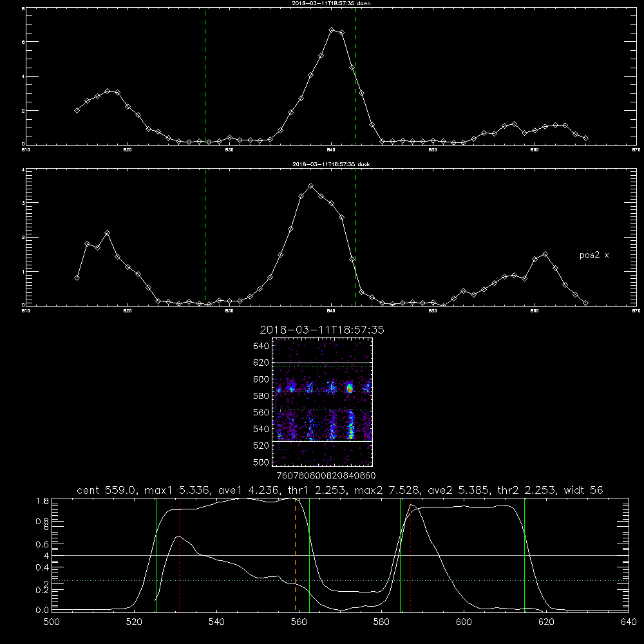Click the timestamp title above the spectrogram image
This screenshot has height=644, width=644.
(x=322, y=330)
